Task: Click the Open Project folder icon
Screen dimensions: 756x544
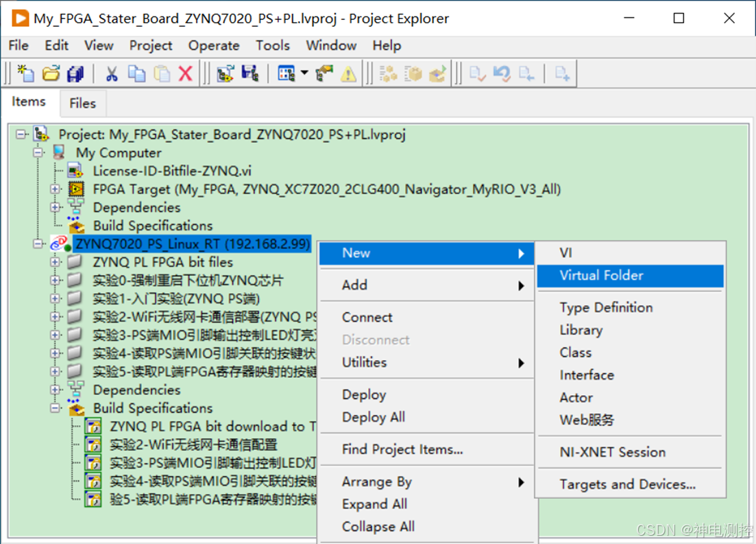Action: [x=51, y=73]
